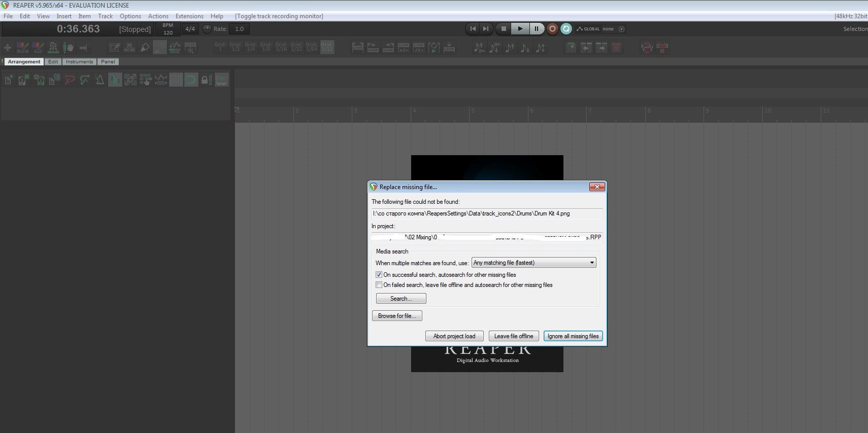Check leave file offline on failed search
Screen dimensions: 868x433
[x=379, y=285]
